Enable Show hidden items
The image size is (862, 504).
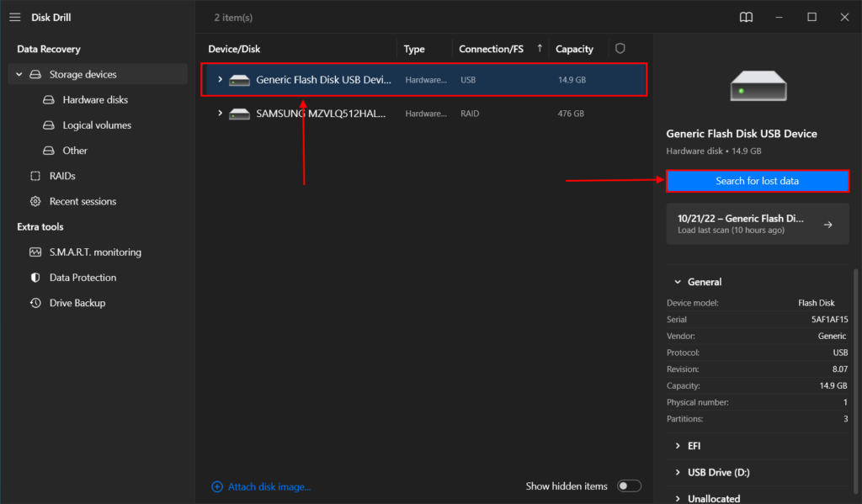[629, 485]
